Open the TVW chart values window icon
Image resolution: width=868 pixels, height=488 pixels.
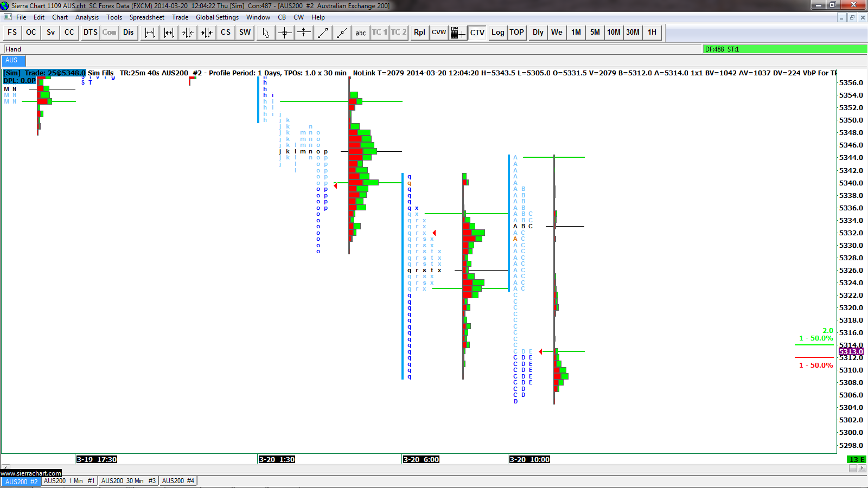[x=457, y=33]
